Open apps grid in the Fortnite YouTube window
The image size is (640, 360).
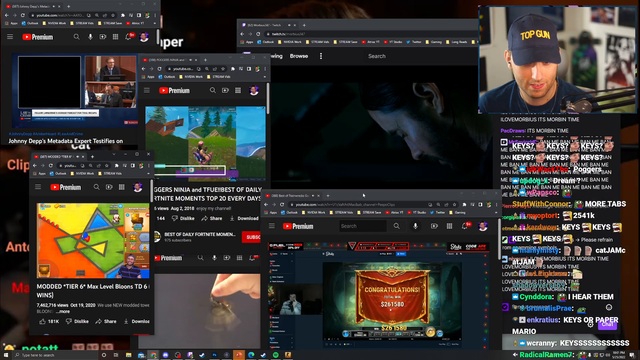[x=238, y=90]
